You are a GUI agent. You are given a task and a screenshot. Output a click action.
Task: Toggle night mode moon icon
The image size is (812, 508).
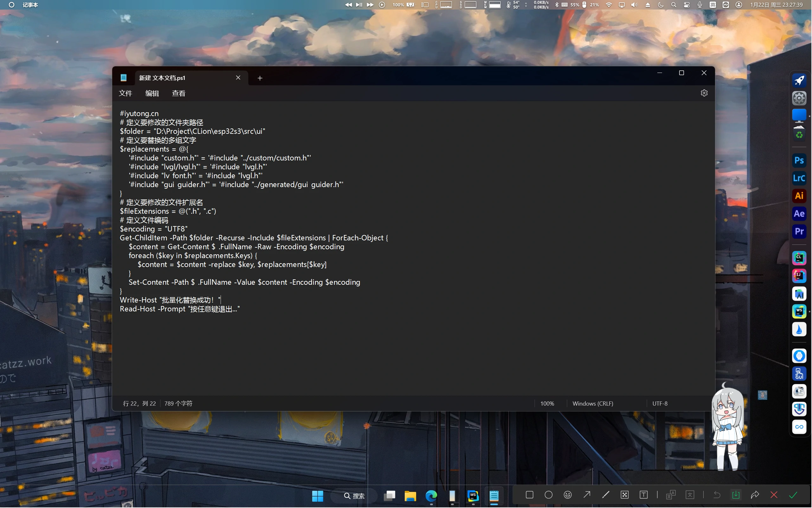click(x=660, y=5)
